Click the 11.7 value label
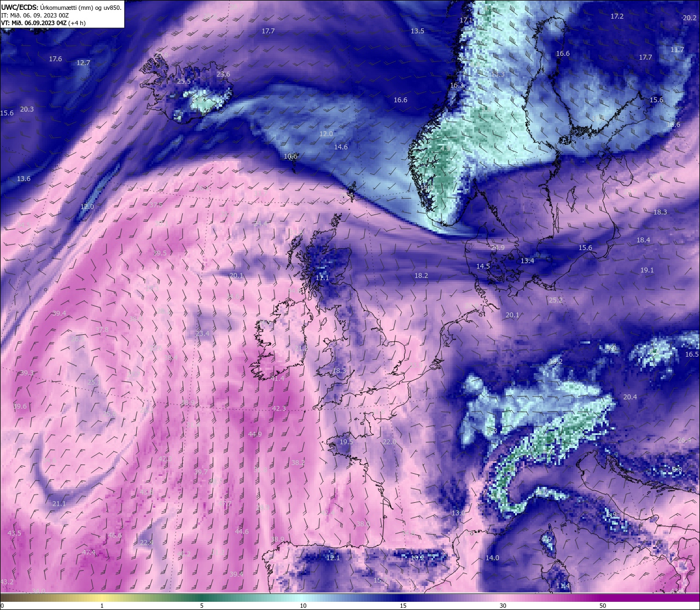700x610 pixels. coord(677,50)
